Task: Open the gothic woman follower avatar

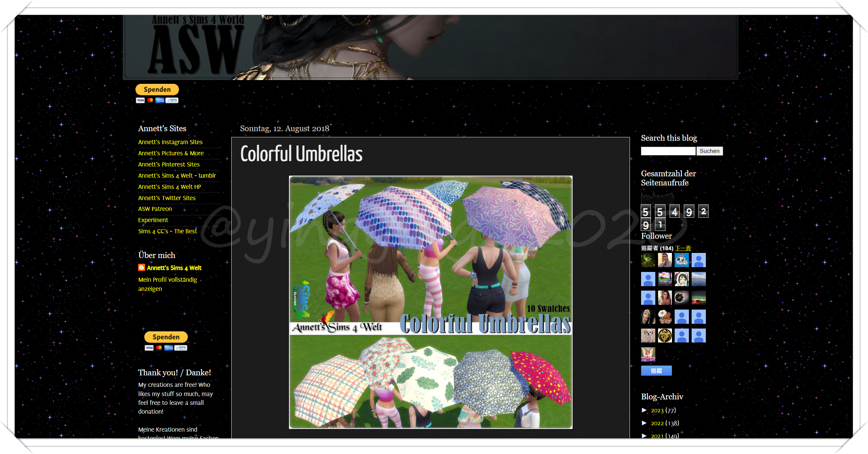Action: click(648, 317)
